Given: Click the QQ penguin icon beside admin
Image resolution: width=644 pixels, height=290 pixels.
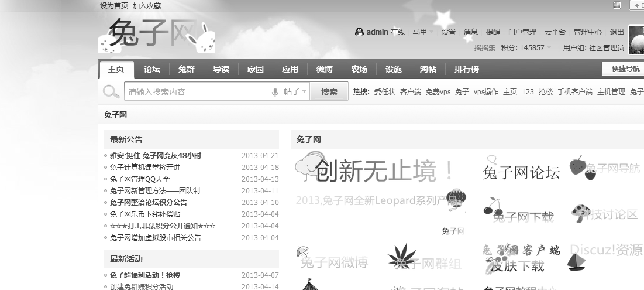Looking at the screenshot, I should 359,32.
